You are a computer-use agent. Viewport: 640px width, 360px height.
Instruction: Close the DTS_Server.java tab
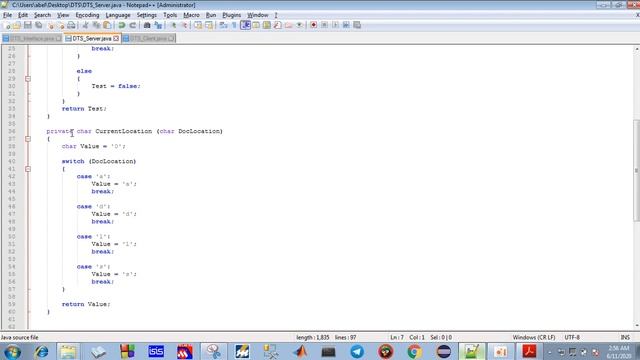(x=116, y=38)
